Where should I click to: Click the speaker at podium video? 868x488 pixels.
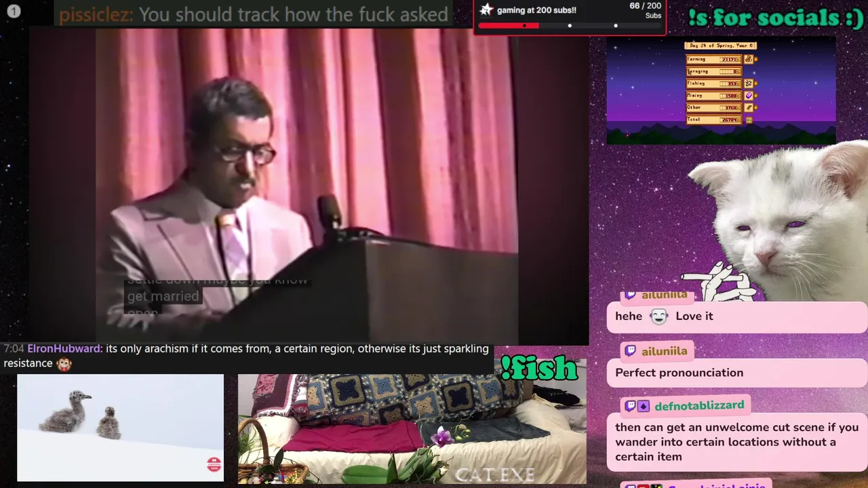(307, 186)
